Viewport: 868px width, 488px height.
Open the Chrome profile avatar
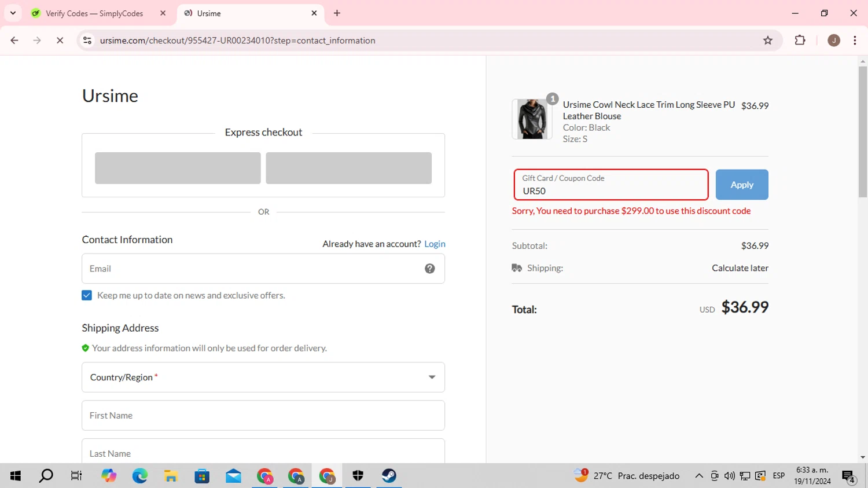[834, 41]
